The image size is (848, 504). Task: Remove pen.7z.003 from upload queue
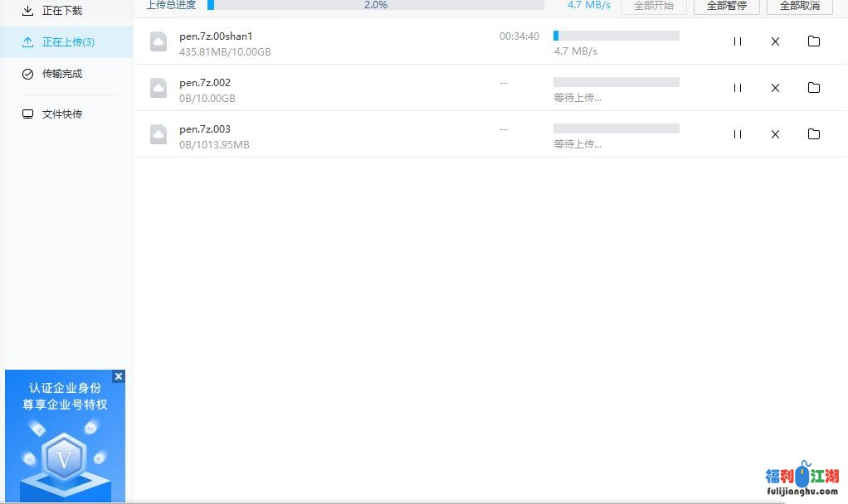pos(775,134)
